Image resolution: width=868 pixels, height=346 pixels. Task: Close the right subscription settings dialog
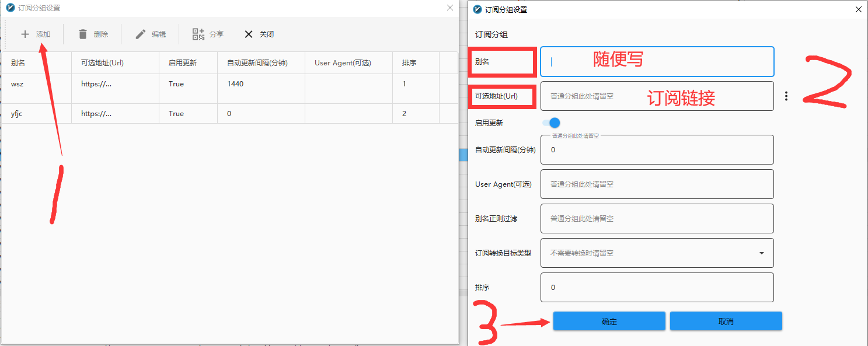(x=858, y=9)
